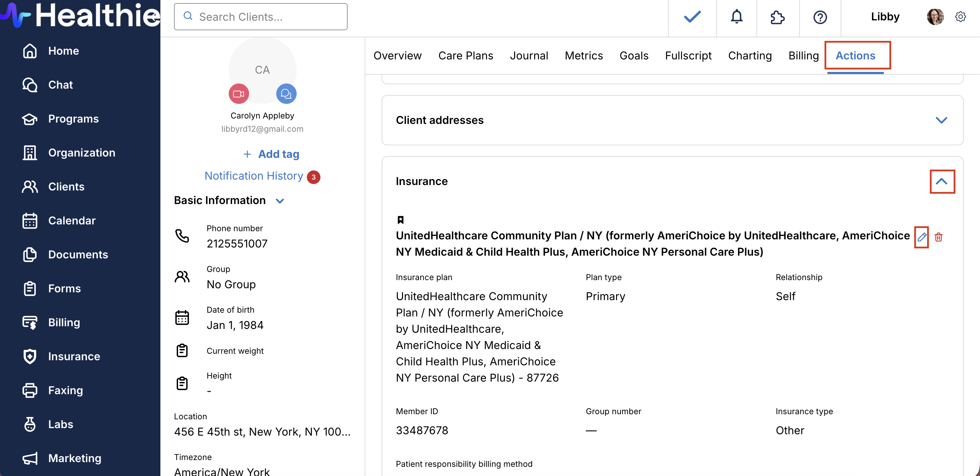Collapse the Insurance section
Image resolution: width=980 pixels, height=476 pixels.
pyautogui.click(x=941, y=181)
